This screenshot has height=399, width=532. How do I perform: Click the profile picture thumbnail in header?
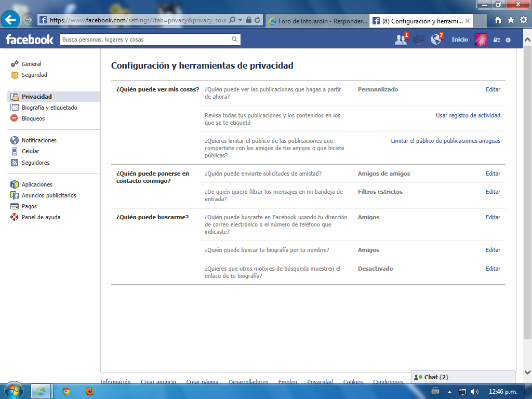481,39
